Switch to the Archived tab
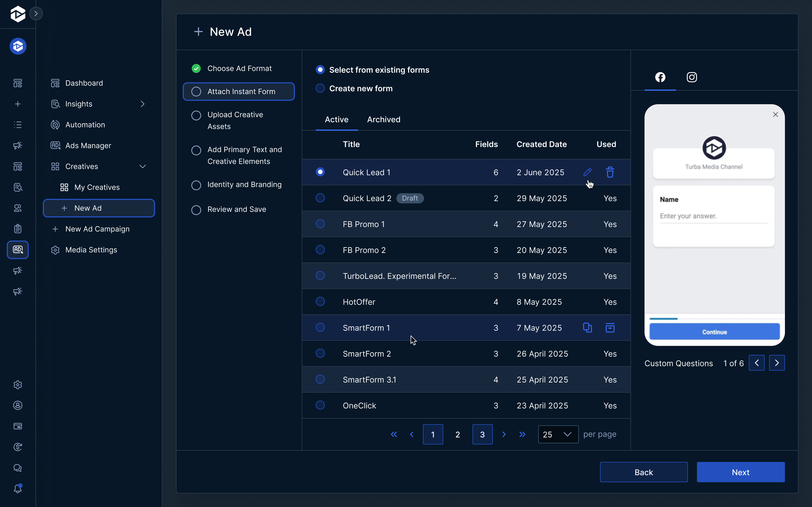 [383, 119]
